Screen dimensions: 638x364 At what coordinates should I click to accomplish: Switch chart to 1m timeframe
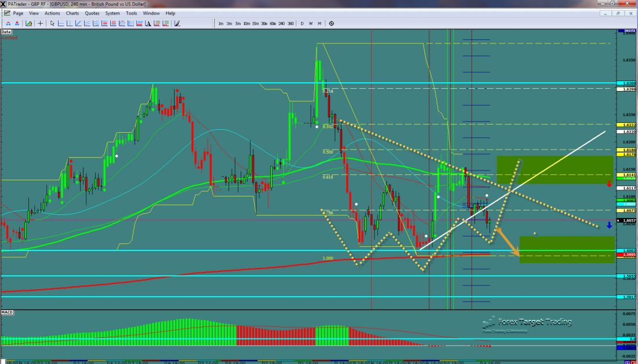click(221, 24)
